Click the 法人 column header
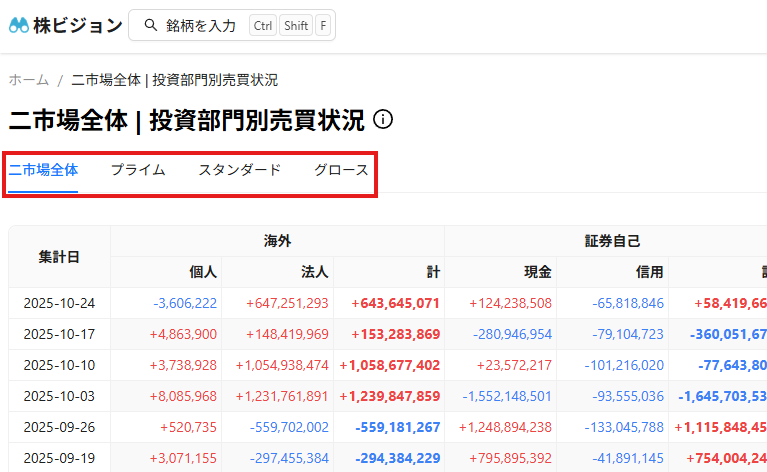The image size is (767, 472). [315, 272]
